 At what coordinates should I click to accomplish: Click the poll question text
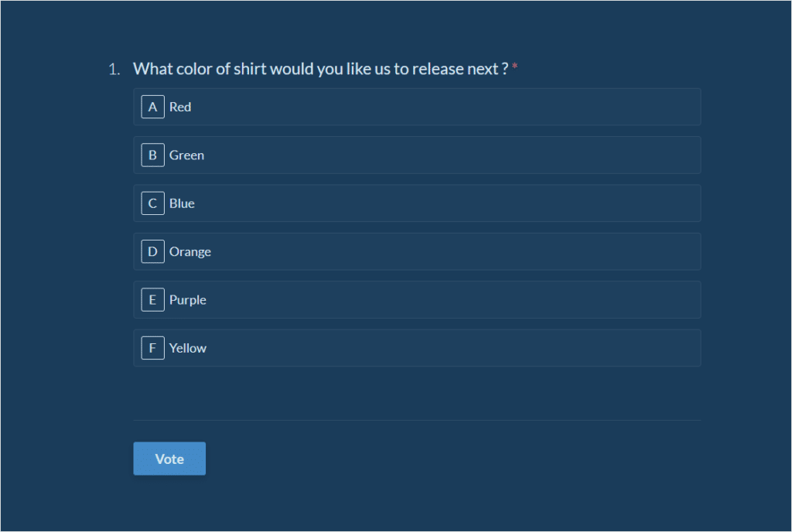pos(320,68)
